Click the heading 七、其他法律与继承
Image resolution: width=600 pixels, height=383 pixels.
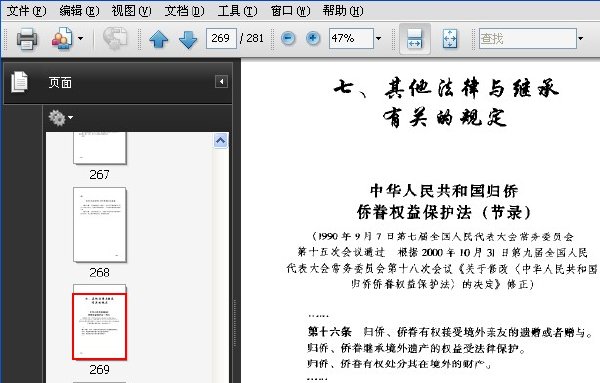point(446,89)
